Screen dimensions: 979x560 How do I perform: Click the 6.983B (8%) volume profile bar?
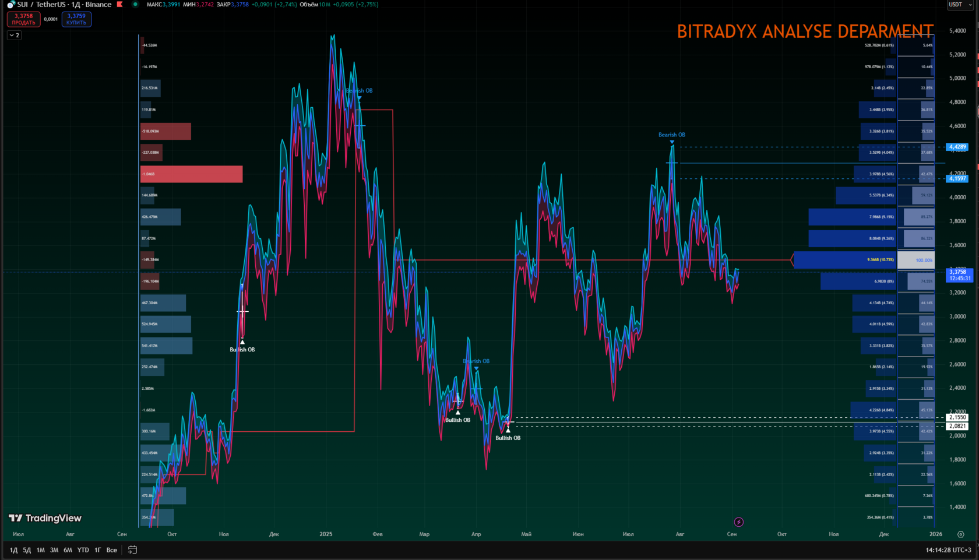click(x=858, y=281)
